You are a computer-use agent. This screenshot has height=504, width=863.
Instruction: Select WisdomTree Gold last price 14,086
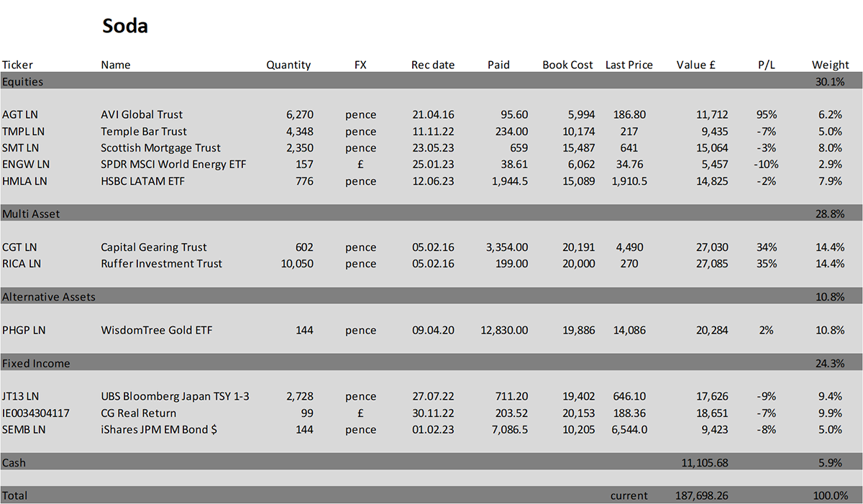pos(629,330)
